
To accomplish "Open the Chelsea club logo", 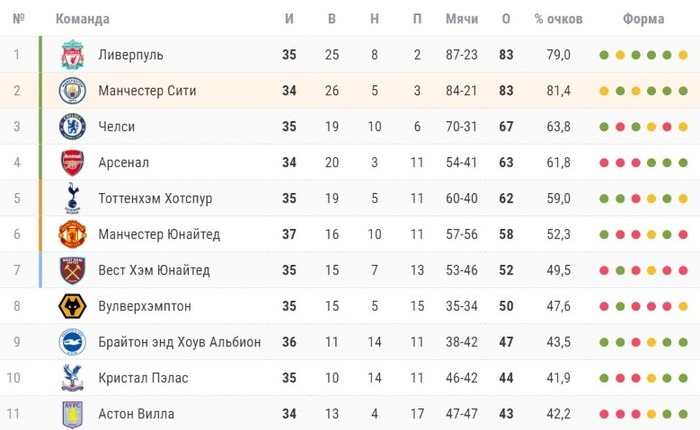I will (x=72, y=126).
